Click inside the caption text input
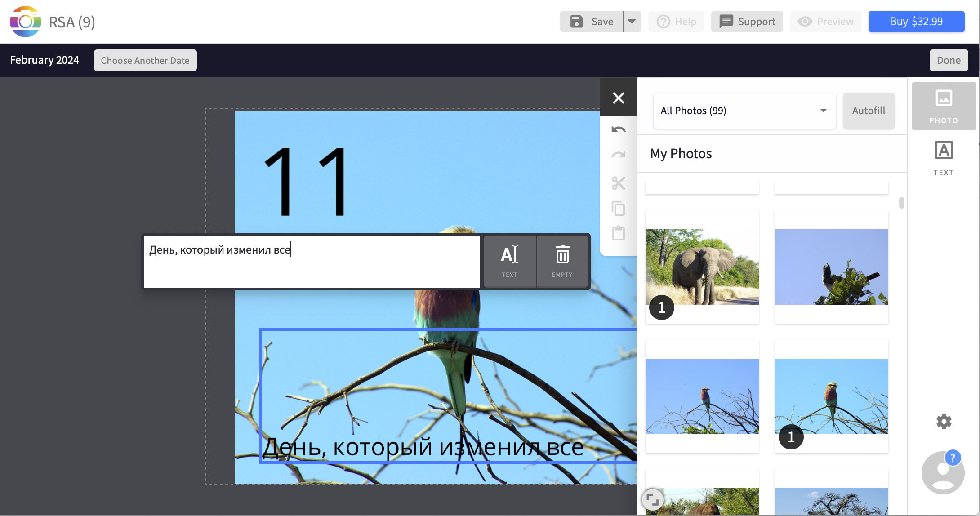Screen dimensions: 980x516 312,261
